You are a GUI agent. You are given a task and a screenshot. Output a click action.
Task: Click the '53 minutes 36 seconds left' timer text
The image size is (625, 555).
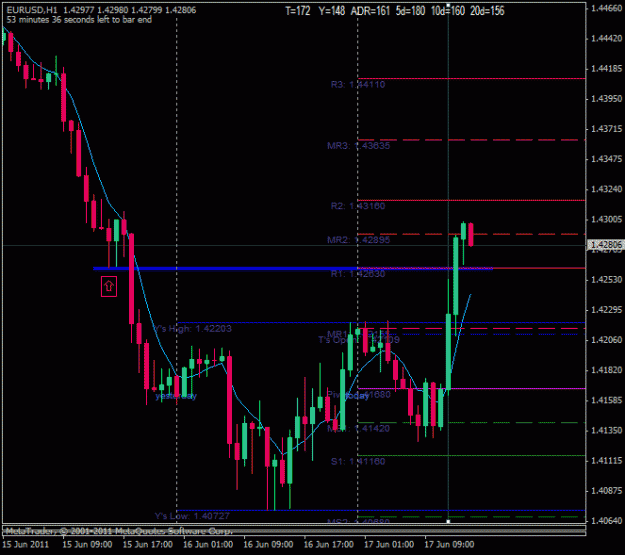pyautogui.click(x=79, y=20)
